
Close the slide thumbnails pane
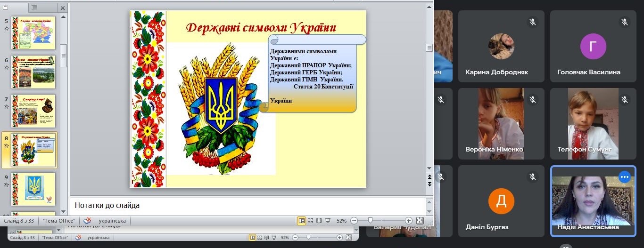[x=63, y=8]
